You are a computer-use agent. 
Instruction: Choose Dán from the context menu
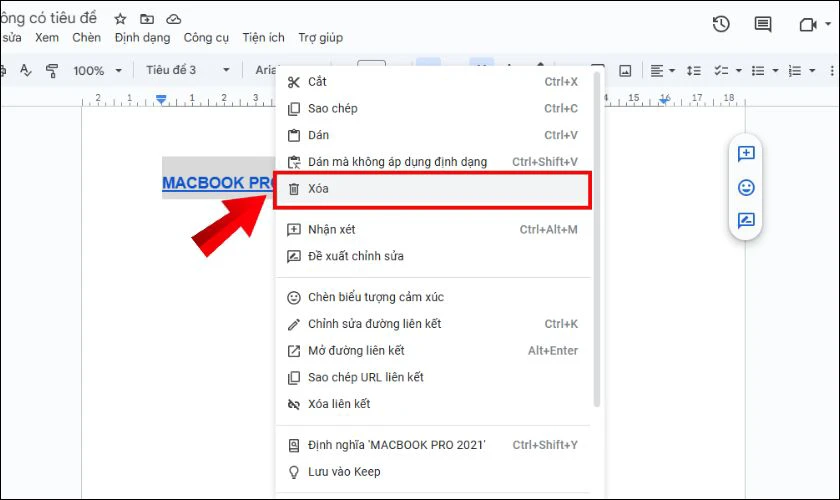pyautogui.click(x=432, y=135)
